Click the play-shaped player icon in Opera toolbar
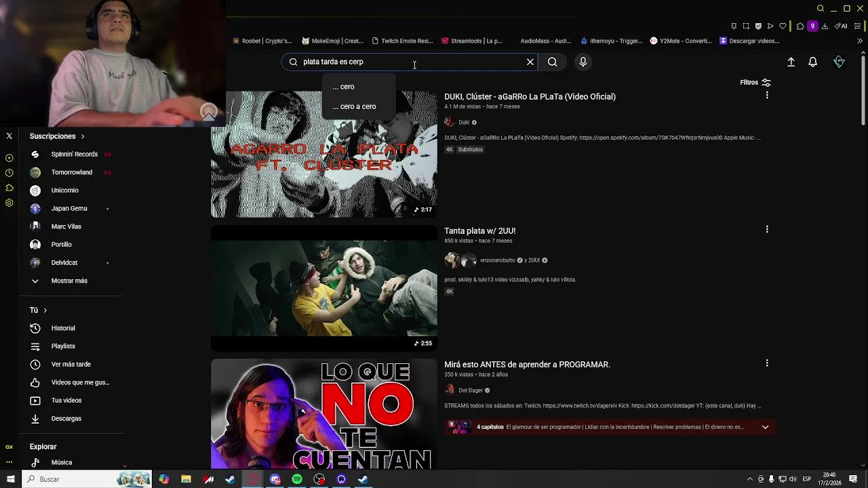Screen dimensions: 868x488 [770, 26]
